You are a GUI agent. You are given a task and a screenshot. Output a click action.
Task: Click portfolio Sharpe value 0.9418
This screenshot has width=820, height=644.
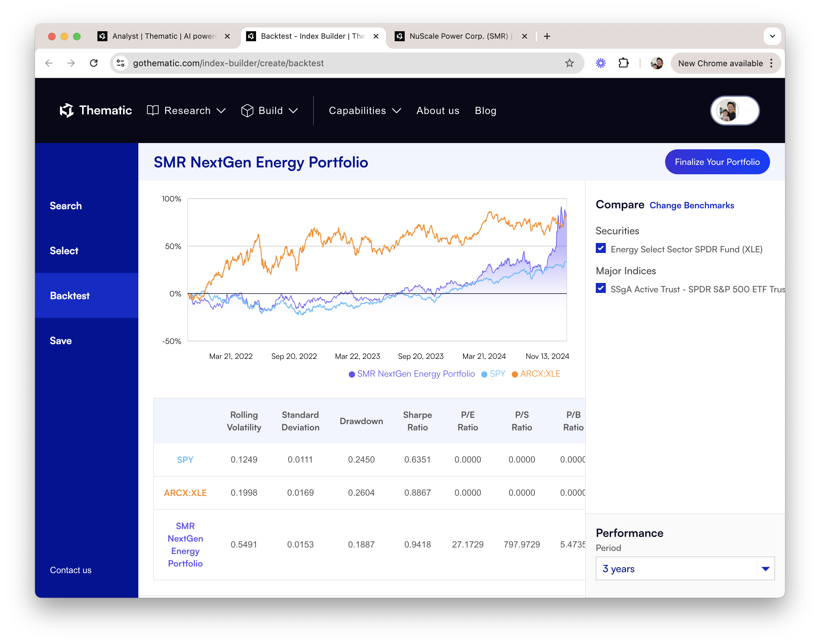tap(417, 544)
